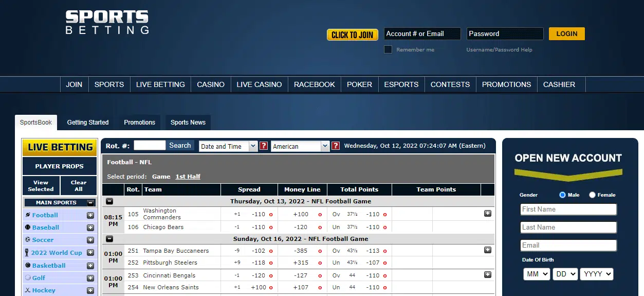The image size is (644, 296).
Task: Focus the Account # or Email field
Action: (x=422, y=34)
